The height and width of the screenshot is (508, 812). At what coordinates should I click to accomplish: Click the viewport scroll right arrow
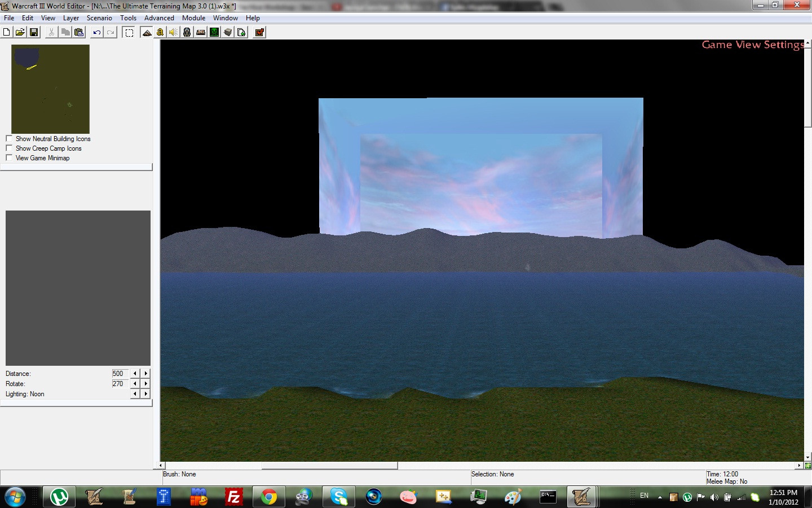(x=800, y=466)
